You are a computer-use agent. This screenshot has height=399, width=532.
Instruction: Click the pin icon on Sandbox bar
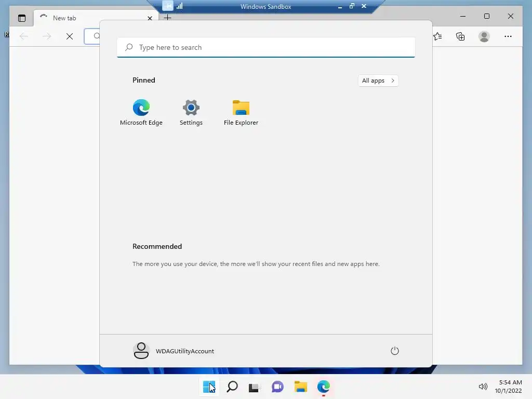[x=168, y=6]
